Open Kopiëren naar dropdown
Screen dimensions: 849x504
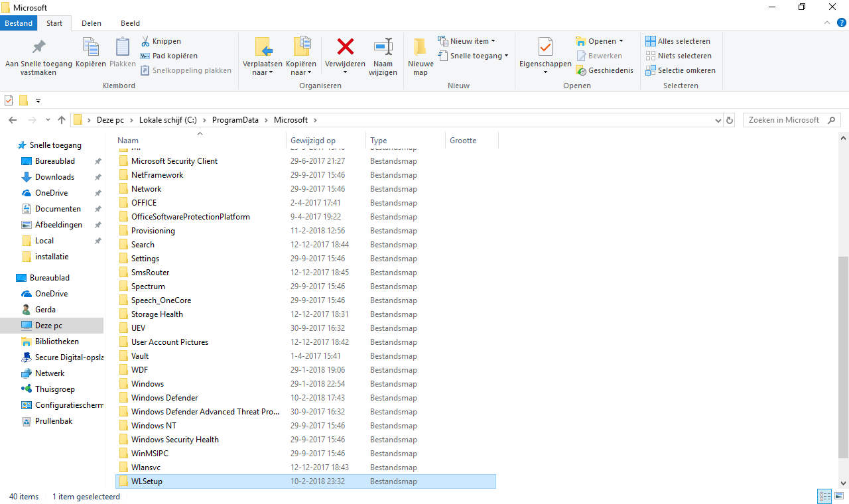[302, 56]
